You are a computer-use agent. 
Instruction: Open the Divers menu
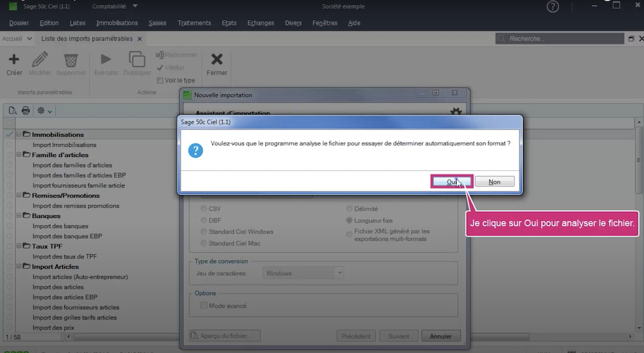click(x=293, y=23)
